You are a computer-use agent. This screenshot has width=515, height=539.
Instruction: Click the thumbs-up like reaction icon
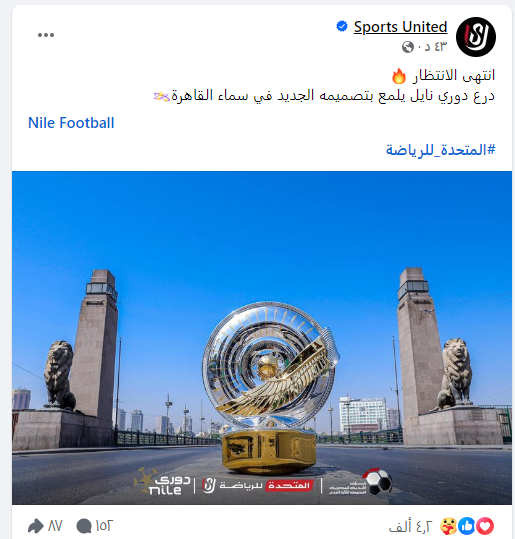click(467, 526)
